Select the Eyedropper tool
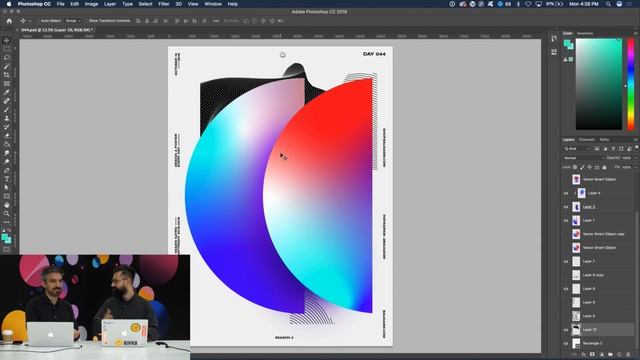640x360 pixels. point(7,92)
